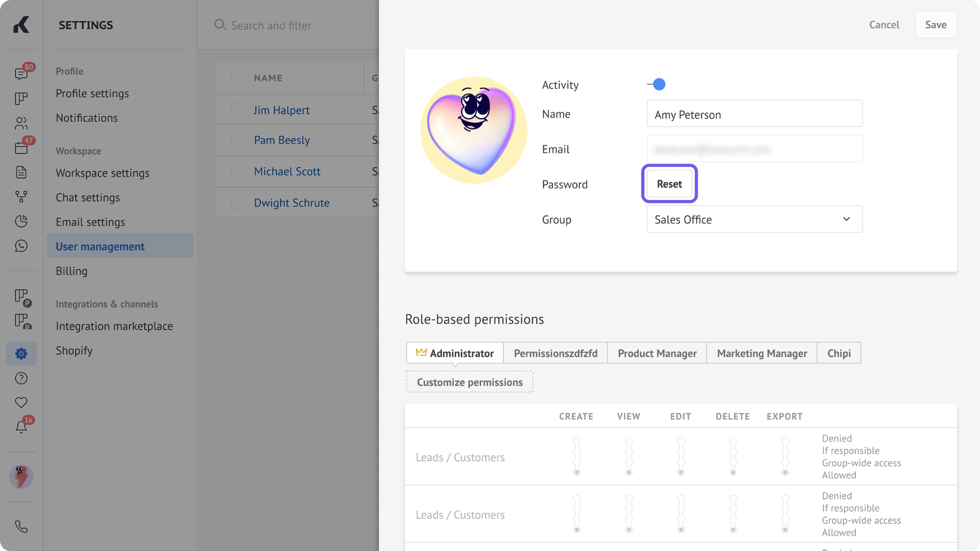Open the Sales Office group dropdown
Image resolution: width=980 pixels, height=551 pixels.
coord(755,219)
